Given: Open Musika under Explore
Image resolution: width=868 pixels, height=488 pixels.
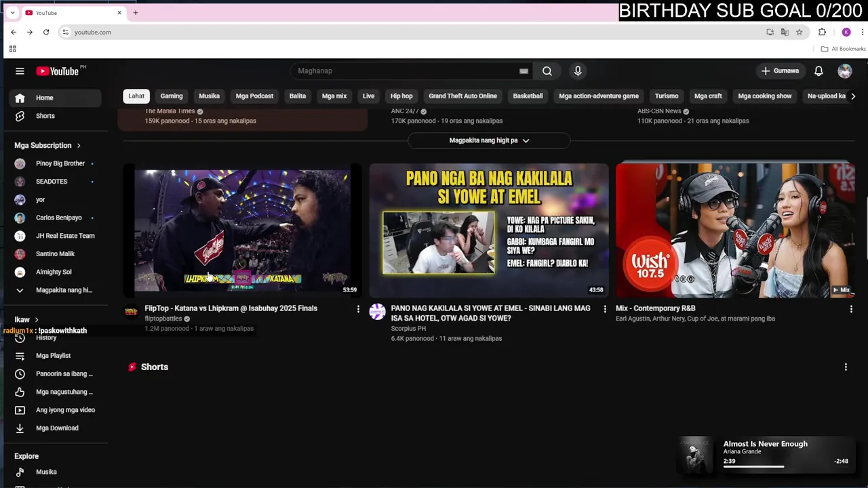Looking at the screenshot, I should pyautogui.click(x=56, y=472).
